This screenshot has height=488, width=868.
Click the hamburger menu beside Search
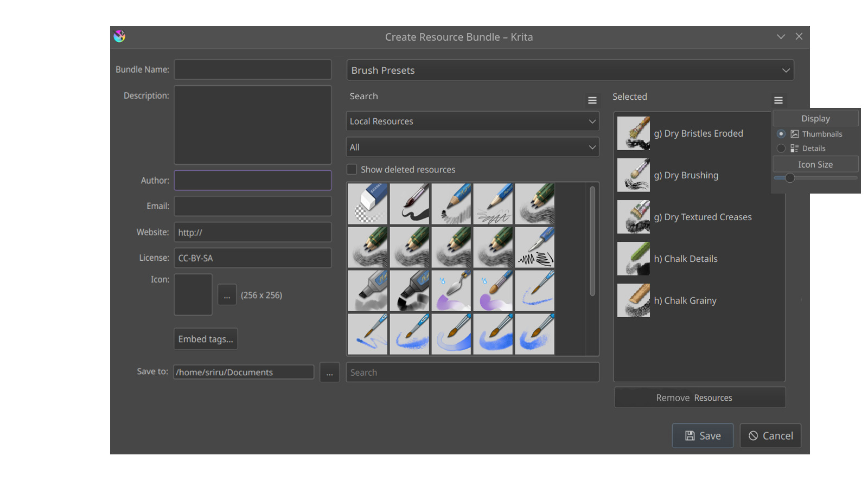592,100
